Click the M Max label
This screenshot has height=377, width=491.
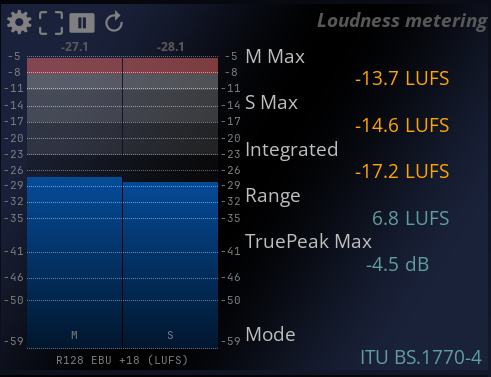pos(275,56)
